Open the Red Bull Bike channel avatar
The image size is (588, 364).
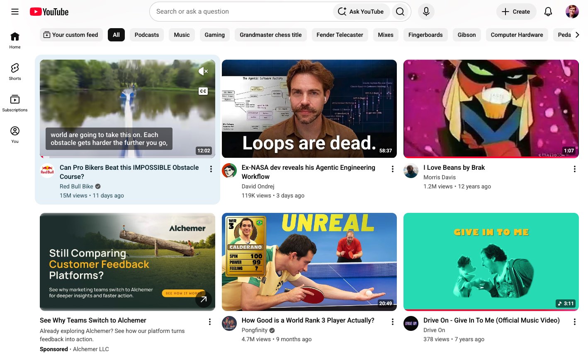coord(47,171)
